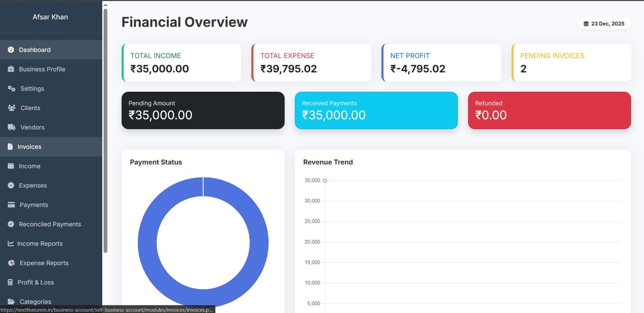Click the cyan Received Payments card
644x313 pixels.
(376, 110)
